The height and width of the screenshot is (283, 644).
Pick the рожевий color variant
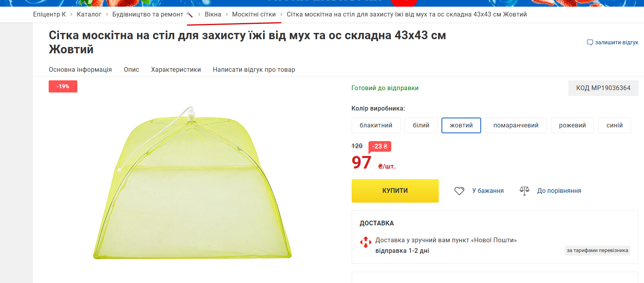572,125
